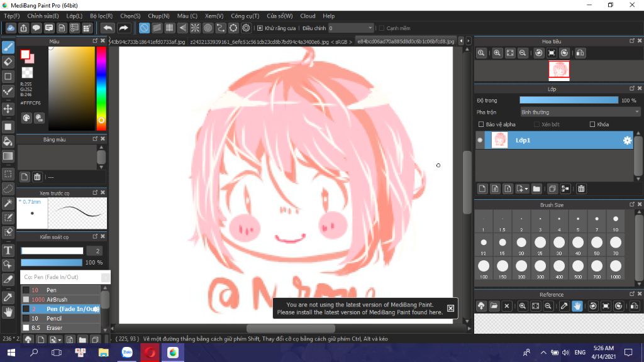Image resolution: width=644 pixels, height=362 pixels.
Task: Select the Pen (Fade In/Out) brush
Action: coord(61,309)
